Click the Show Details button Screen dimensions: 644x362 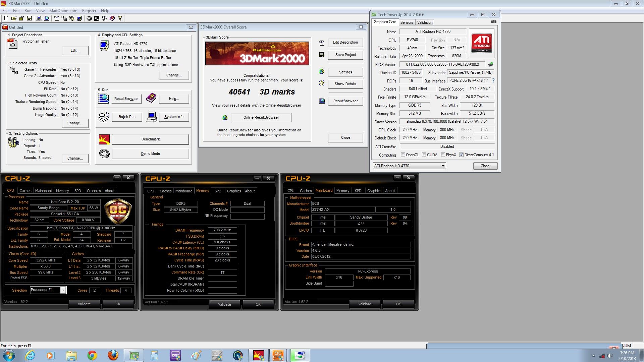[345, 84]
